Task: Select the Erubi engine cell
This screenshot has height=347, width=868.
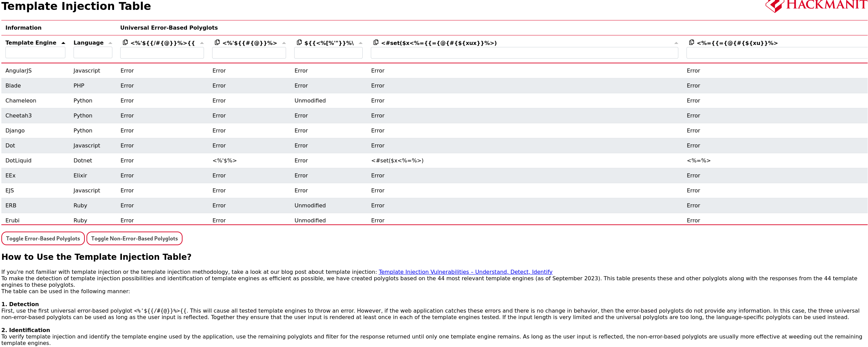Action: 12,220
